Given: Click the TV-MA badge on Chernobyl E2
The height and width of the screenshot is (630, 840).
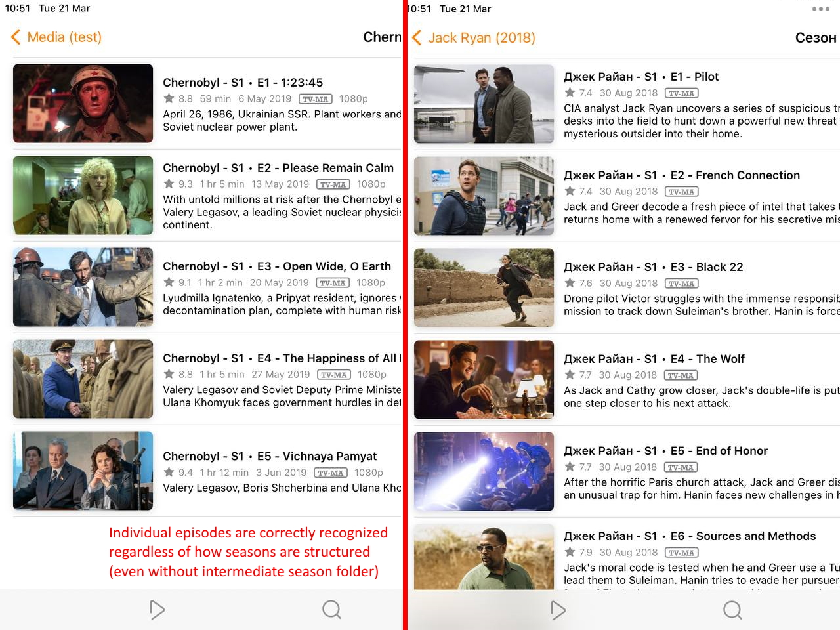Looking at the screenshot, I should 333,184.
